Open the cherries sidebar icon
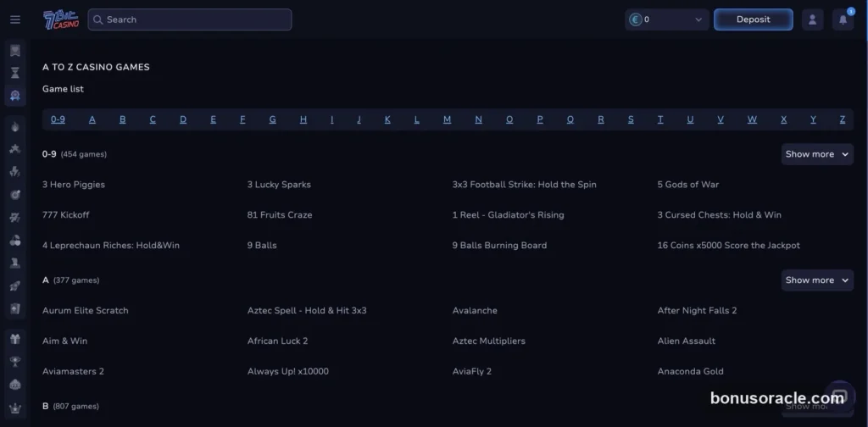The width and height of the screenshot is (868, 427). pos(15,240)
